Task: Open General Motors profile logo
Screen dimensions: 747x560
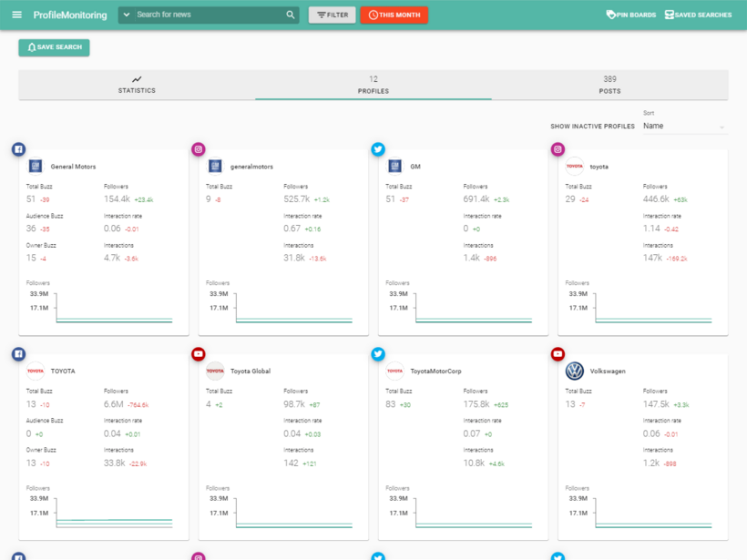Action: tap(36, 167)
